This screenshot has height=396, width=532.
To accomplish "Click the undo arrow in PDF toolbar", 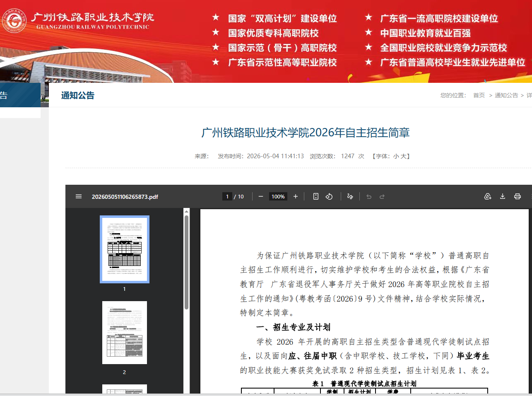I will tap(369, 196).
